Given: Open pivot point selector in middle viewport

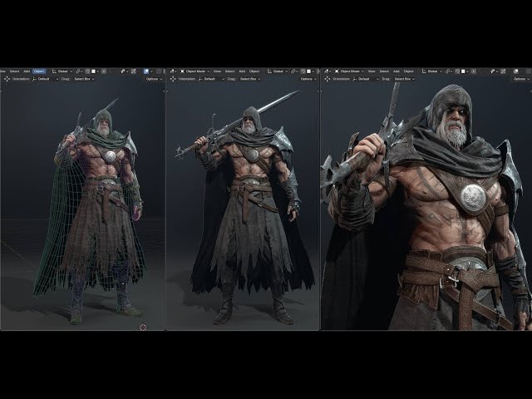Looking at the screenshot, I should [294, 71].
